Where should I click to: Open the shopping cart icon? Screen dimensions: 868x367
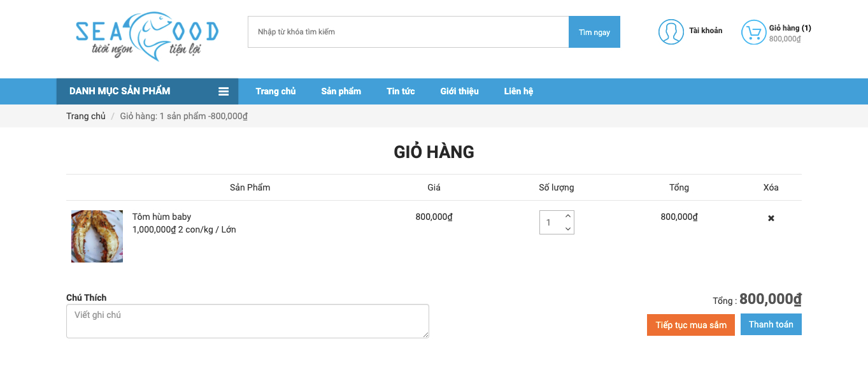(753, 32)
